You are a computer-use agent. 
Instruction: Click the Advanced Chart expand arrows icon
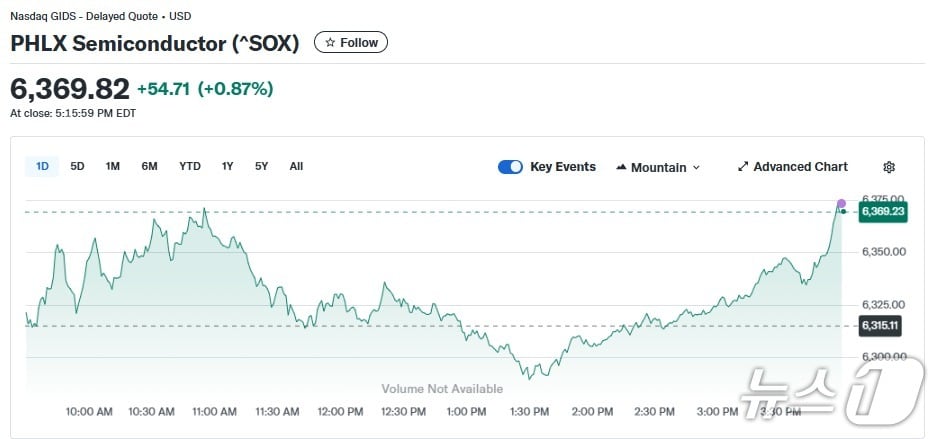[743, 167]
